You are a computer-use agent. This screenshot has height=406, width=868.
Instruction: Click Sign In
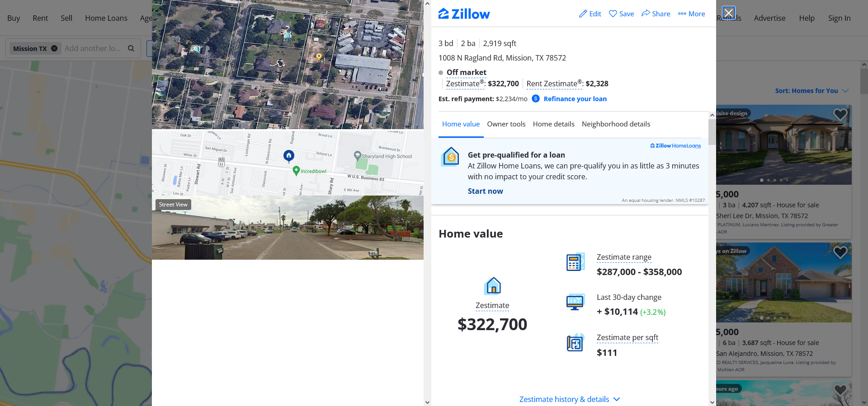point(839,18)
